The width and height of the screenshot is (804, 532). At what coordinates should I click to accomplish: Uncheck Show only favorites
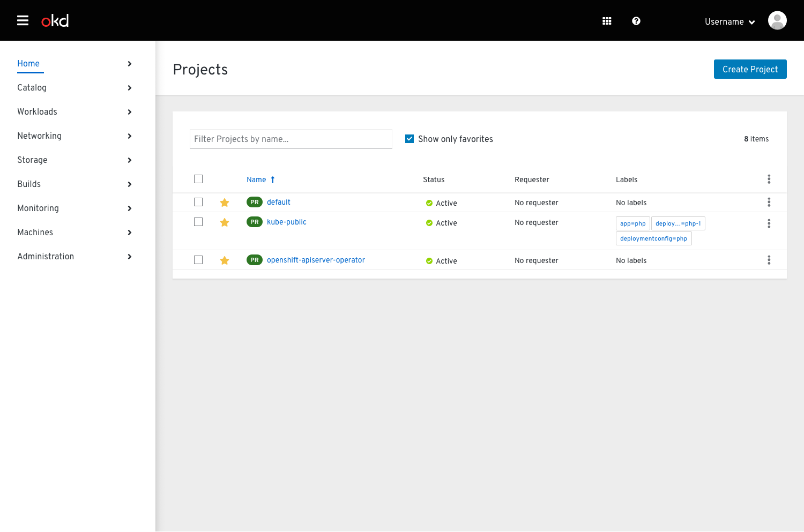pyautogui.click(x=410, y=139)
